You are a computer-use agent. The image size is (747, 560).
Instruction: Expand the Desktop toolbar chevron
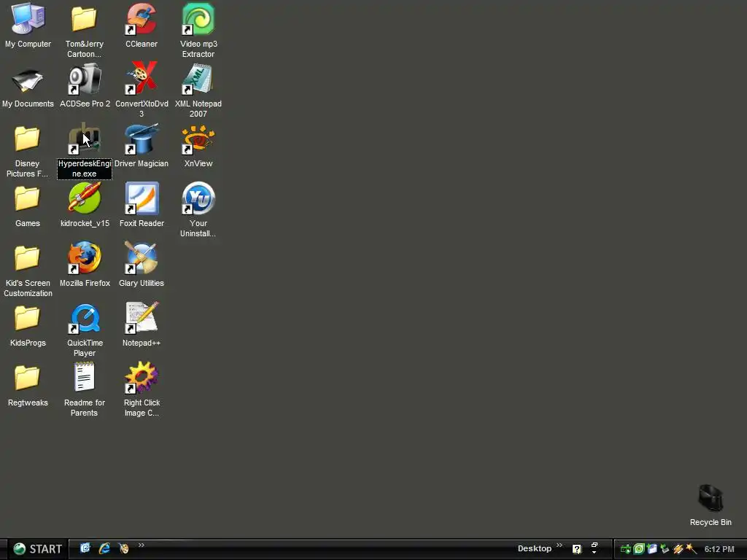[x=560, y=545]
